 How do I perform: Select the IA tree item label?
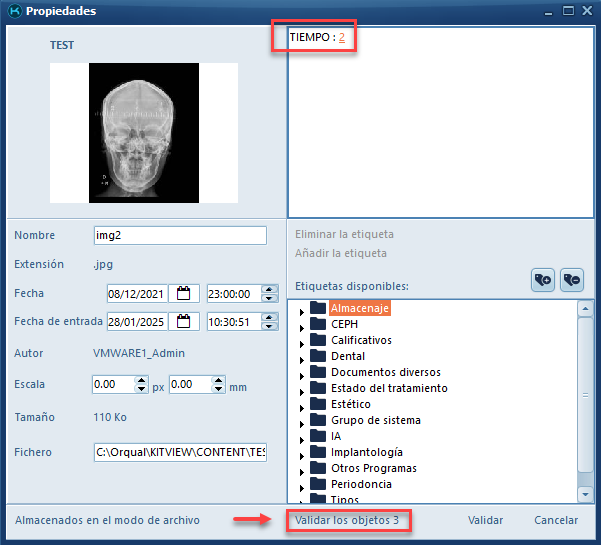[x=336, y=436]
